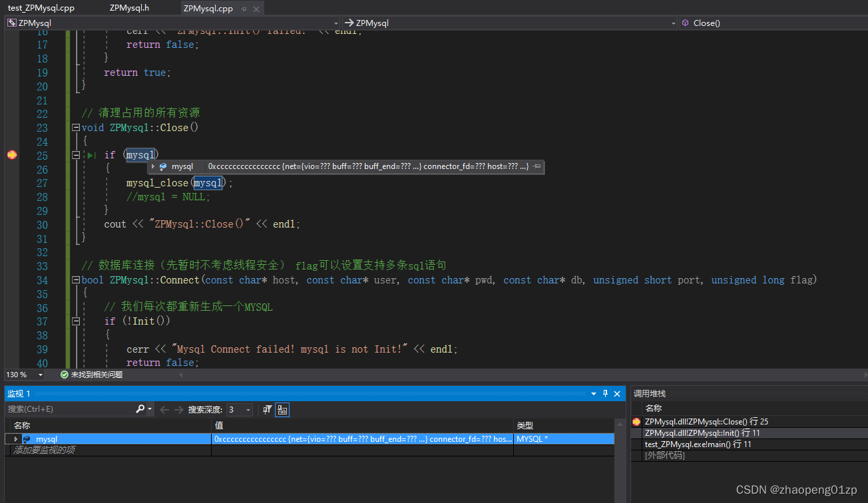Toggle the watch filter pin button
Image resolution: width=868 pixels, height=503 pixels.
[267, 410]
